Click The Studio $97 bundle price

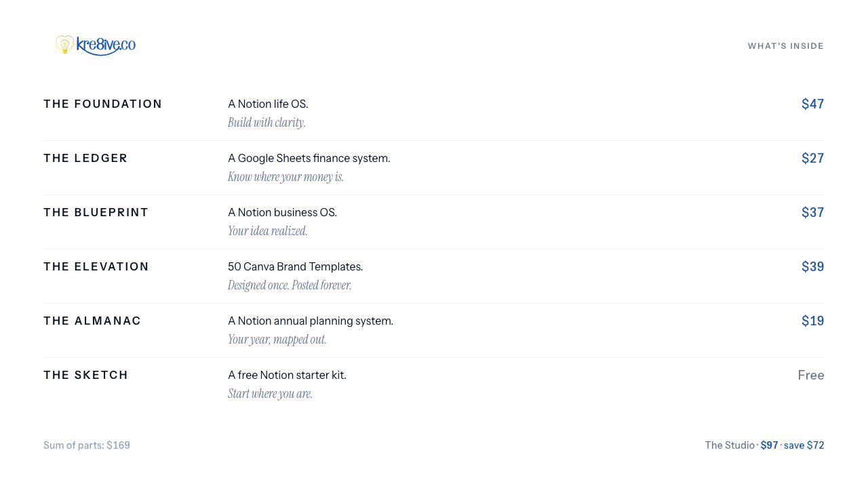pos(770,445)
